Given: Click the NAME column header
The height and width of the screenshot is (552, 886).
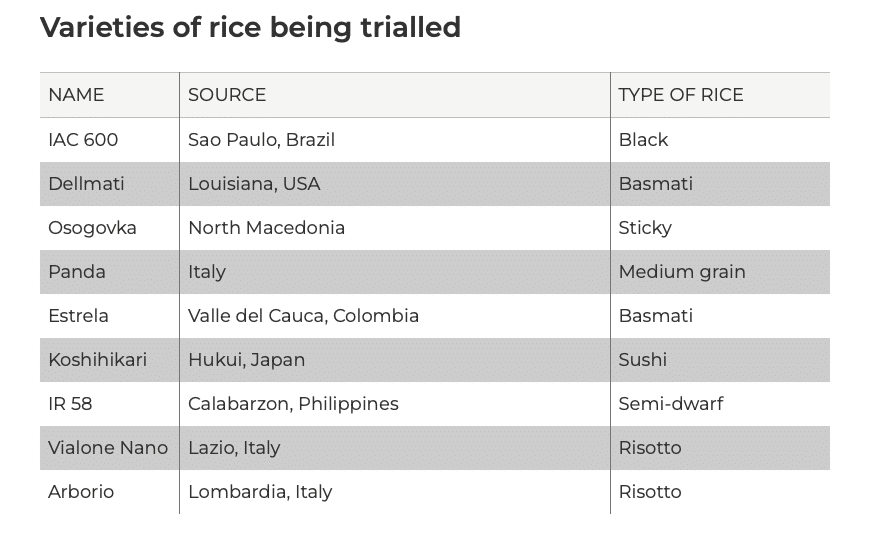Looking at the screenshot, I should (x=76, y=95).
